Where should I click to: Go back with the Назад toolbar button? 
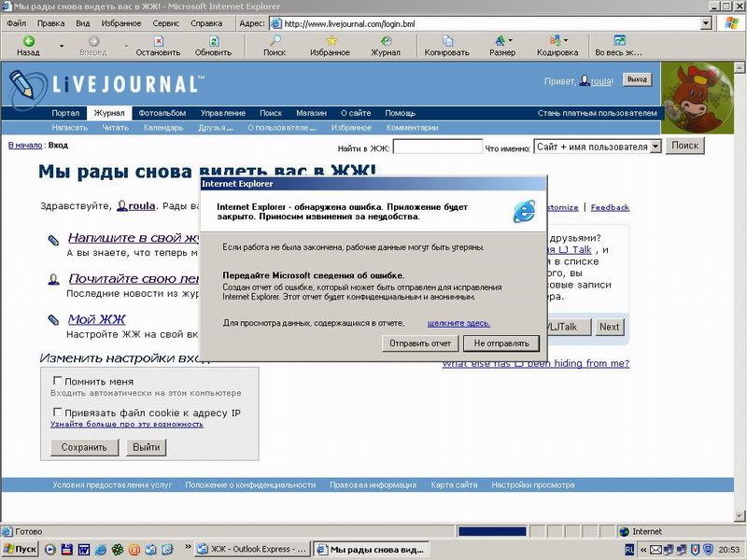click(x=28, y=46)
